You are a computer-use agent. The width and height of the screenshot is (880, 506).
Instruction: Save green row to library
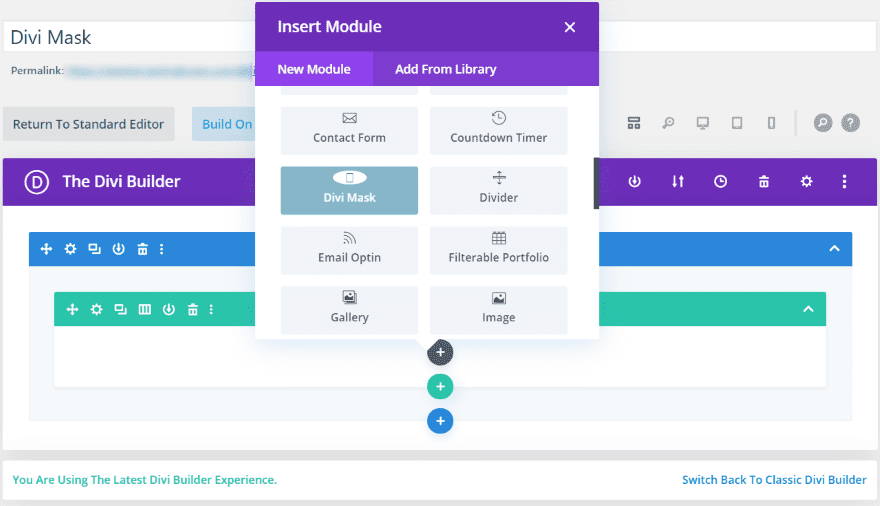tap(169, 309)
